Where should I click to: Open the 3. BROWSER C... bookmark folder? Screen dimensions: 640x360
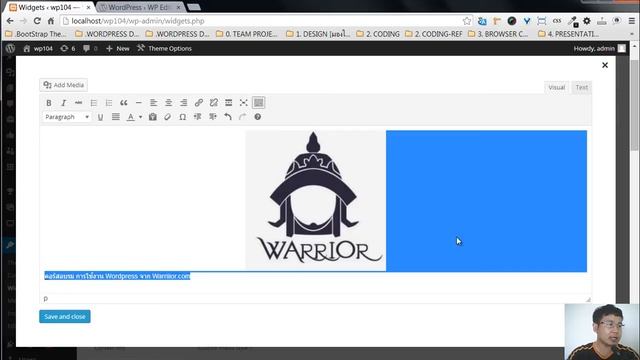(x=498, y=34)
